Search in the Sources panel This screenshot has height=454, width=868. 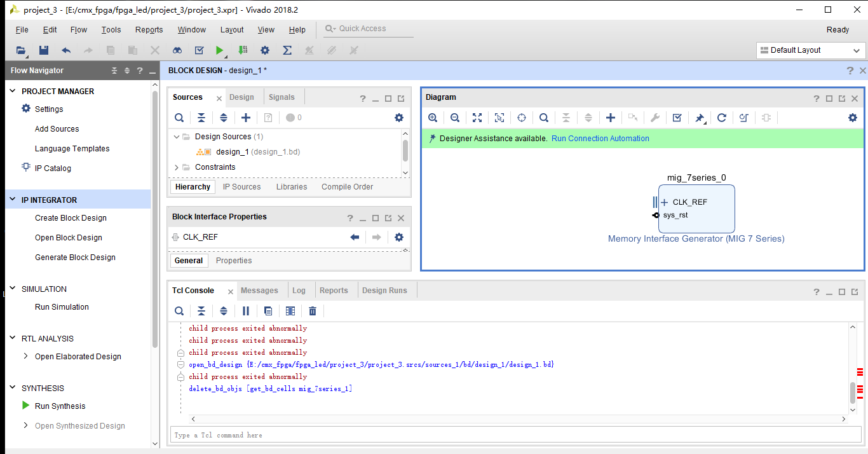coord(179,118)
